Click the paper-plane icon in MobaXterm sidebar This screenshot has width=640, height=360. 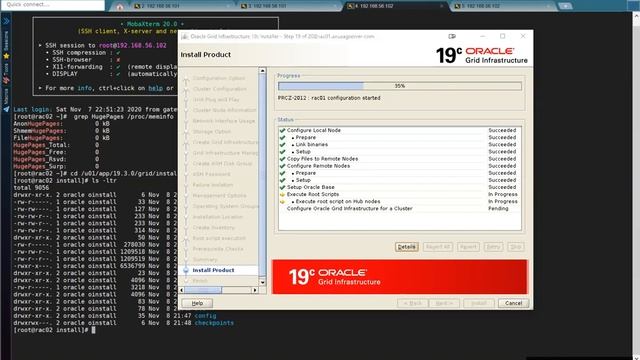6,109
